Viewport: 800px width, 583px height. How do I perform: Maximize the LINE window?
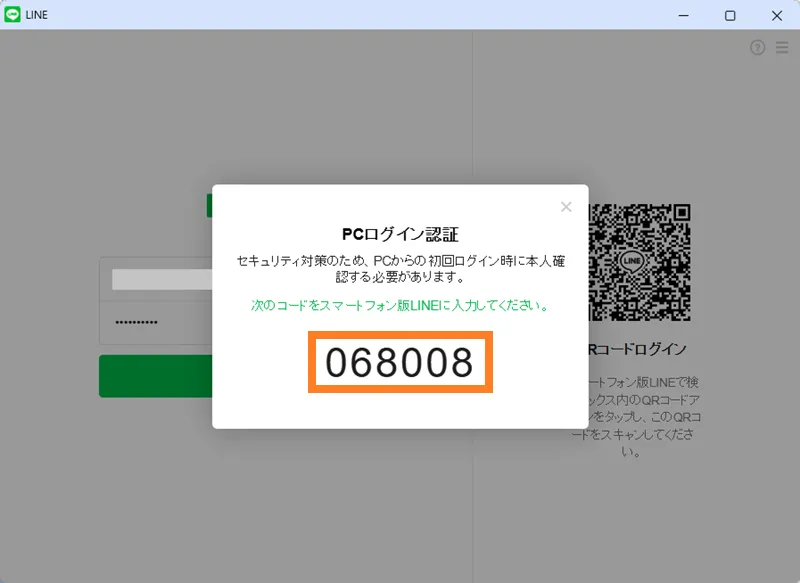730,15
